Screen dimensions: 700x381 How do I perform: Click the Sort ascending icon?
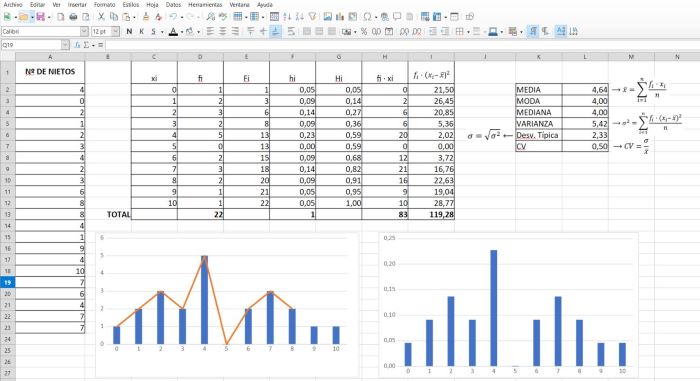click(287, 17)
